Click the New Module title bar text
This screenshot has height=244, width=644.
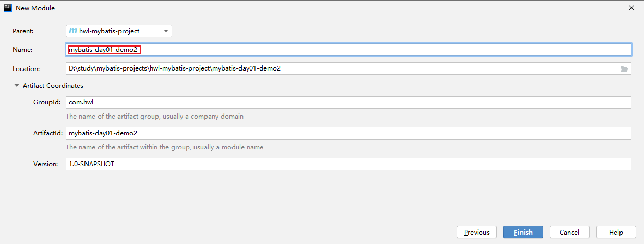(35, 8)
